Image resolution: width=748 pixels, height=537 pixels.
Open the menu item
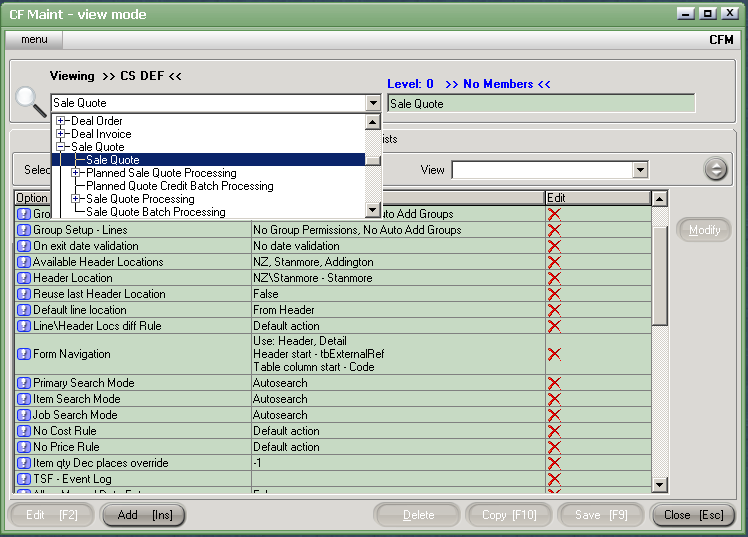tap(34, 40)
